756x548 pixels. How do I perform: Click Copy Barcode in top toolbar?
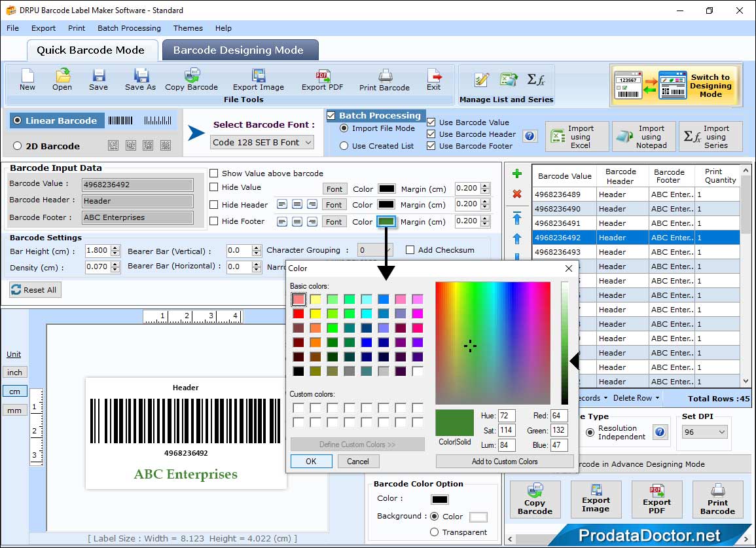(x=191, y=80)
